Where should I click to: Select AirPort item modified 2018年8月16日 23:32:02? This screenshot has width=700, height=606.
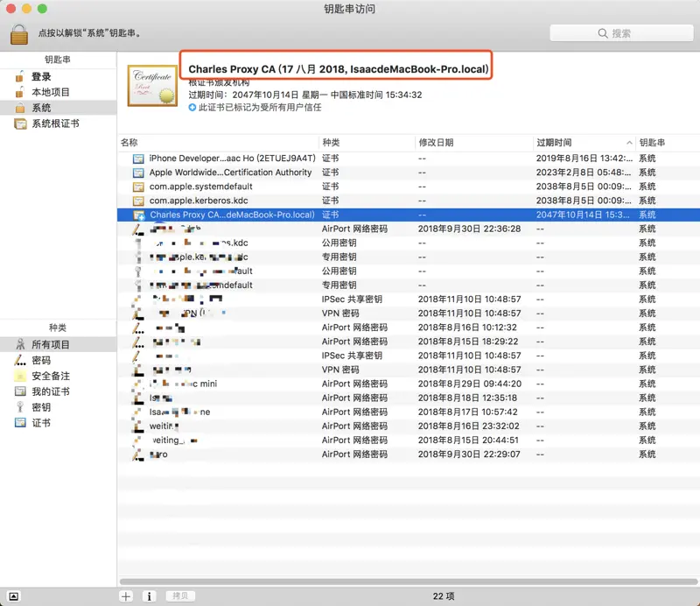coord(409,426)
